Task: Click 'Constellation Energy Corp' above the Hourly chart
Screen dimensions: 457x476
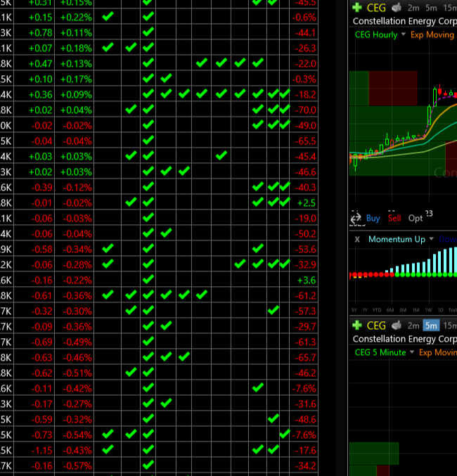Action: tap(405, 21)
